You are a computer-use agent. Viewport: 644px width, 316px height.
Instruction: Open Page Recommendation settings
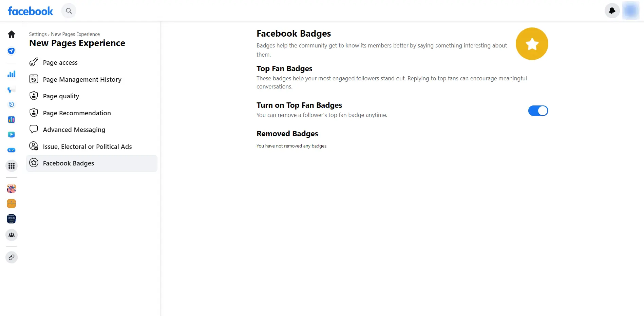(77, 113)
